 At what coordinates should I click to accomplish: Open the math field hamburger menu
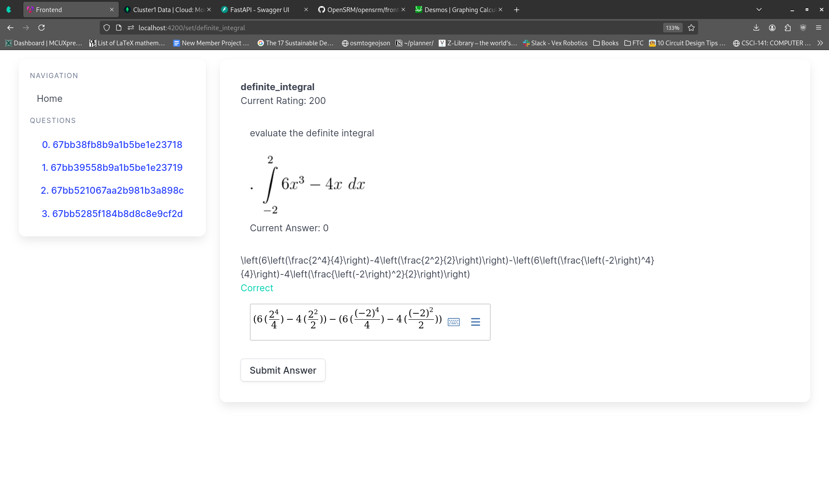coord(475,322)
